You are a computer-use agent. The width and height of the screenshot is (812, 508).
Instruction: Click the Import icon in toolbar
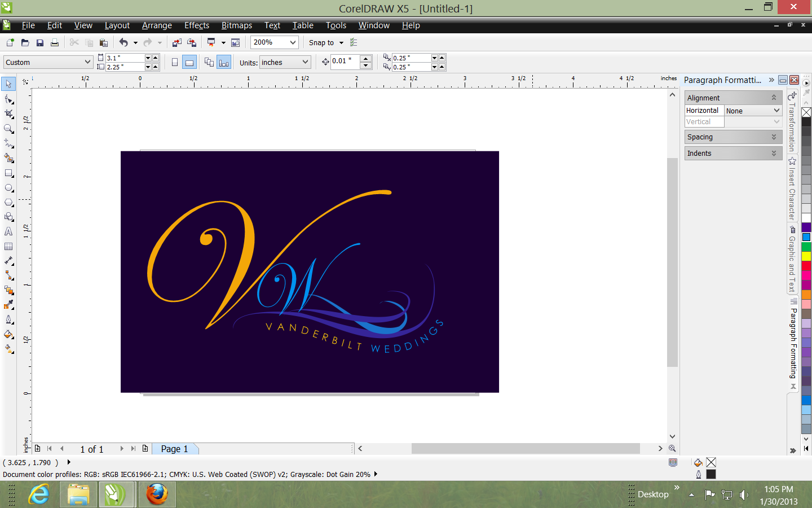[177, 43]
